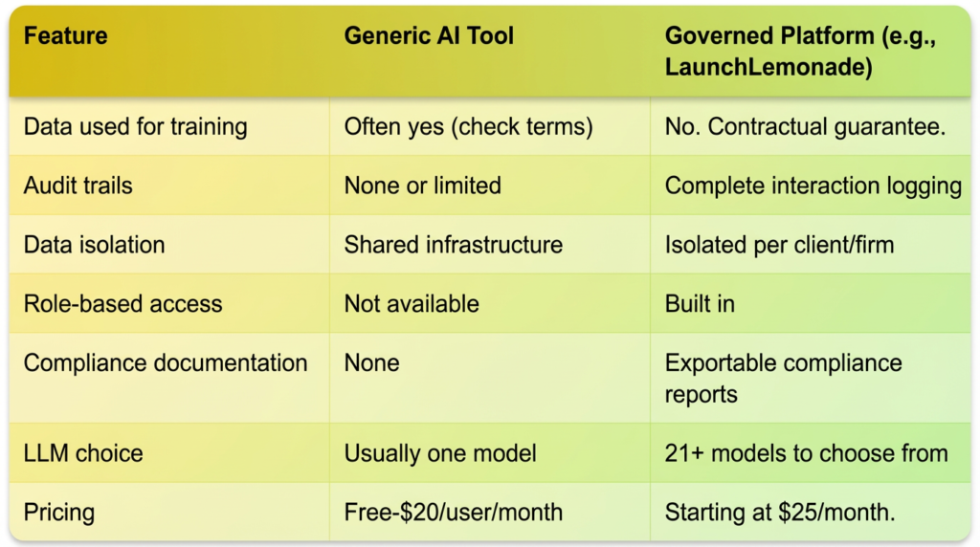The image size is (980, 547).
Task: Click the Free-$20/user/month pricing cell
Action: tap(453, 513)
